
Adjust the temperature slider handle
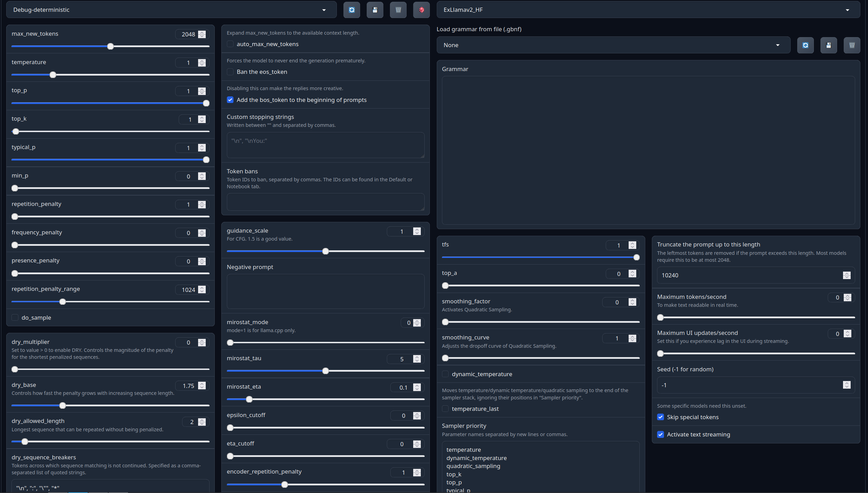click(x=53, y=75)
